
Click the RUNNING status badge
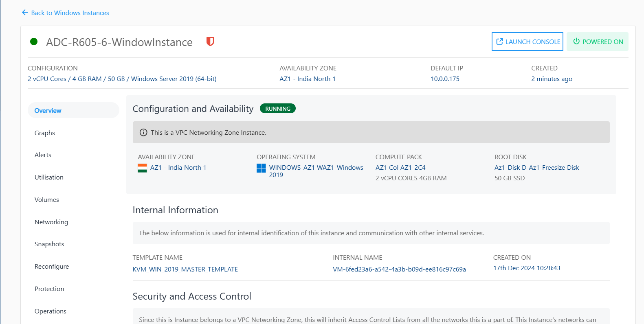click(x=278, y=109)
